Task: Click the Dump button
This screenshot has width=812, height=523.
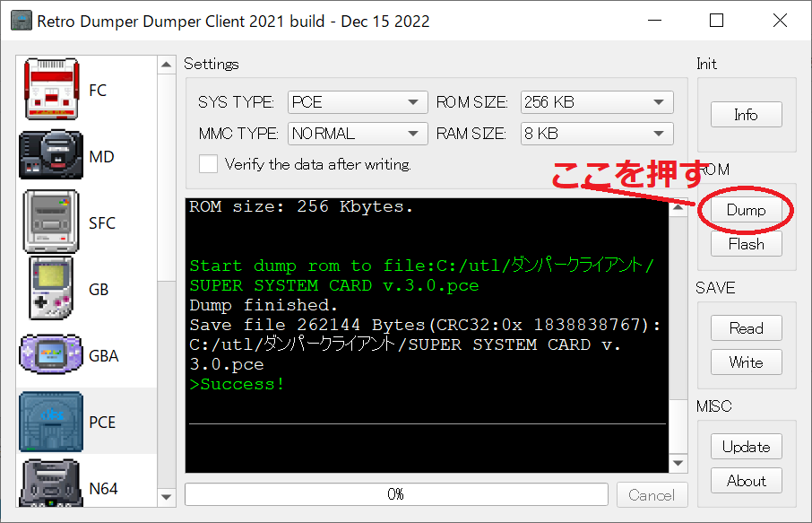Action: (x=747, y=210)
